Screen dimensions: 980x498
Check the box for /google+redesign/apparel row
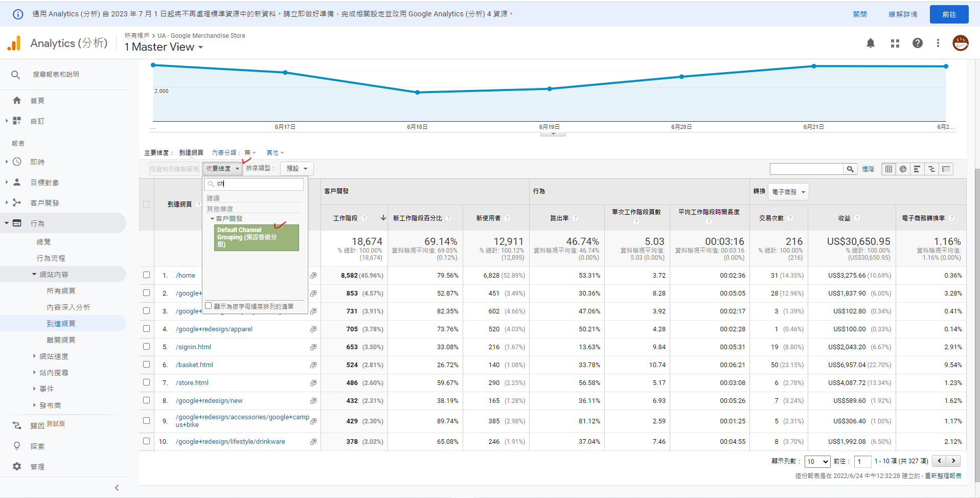[x=146, y=329]
